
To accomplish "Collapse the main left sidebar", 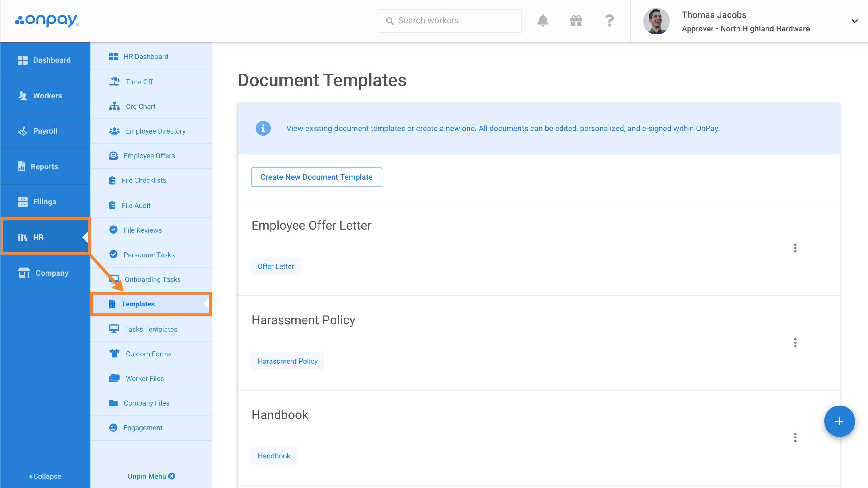I will (x=45, y=476).
